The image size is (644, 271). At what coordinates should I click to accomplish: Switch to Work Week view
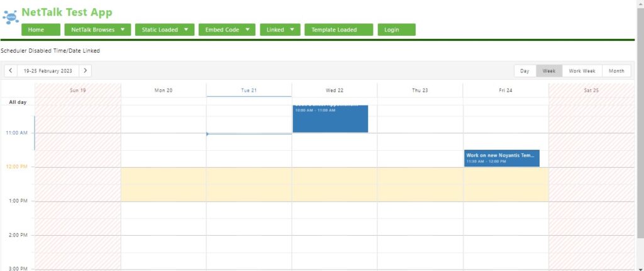(x=582, y=71)
